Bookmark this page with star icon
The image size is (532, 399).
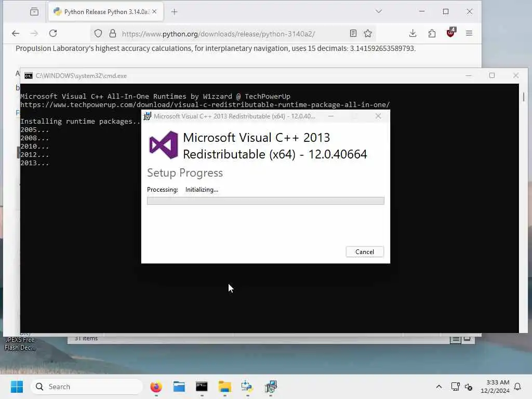pos(368,33)
